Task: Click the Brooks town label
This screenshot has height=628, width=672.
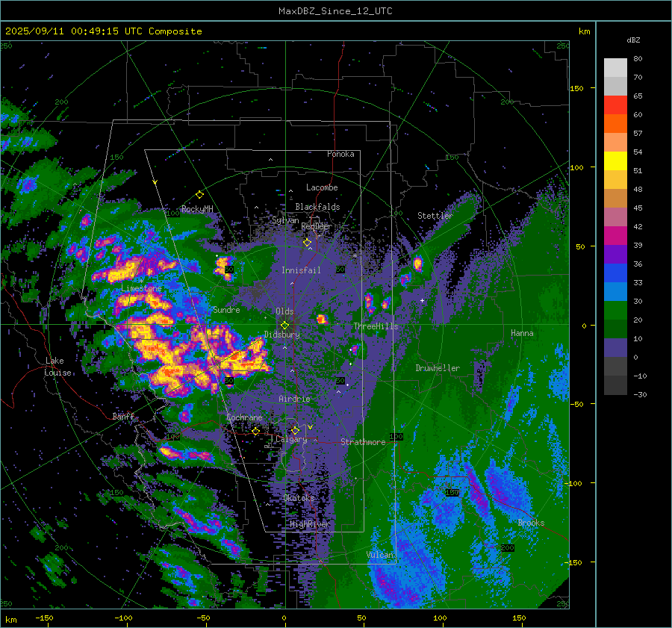Action: click(531, 523)
